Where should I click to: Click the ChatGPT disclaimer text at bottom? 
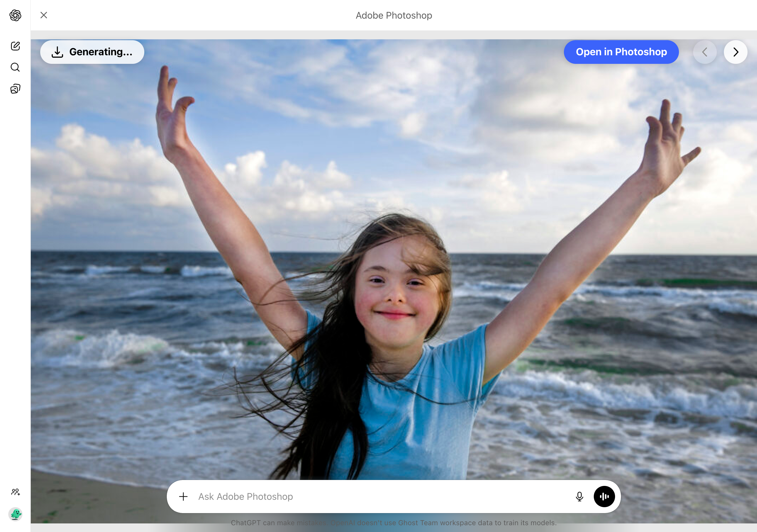394,523
